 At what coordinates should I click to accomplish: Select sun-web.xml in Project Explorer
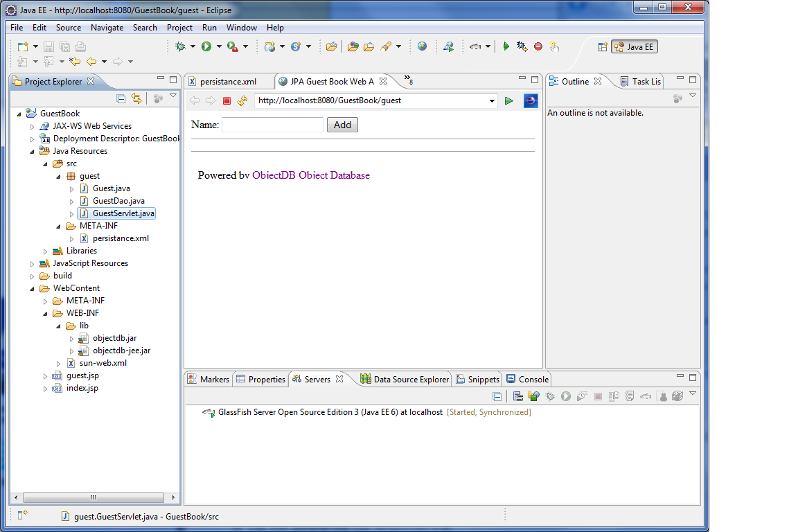coord(103,363)
